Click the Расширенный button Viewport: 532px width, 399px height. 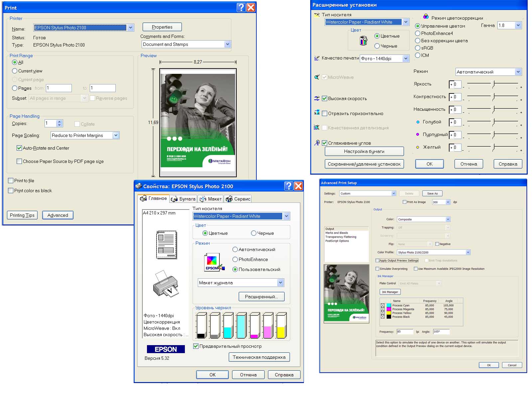point(261,297)
